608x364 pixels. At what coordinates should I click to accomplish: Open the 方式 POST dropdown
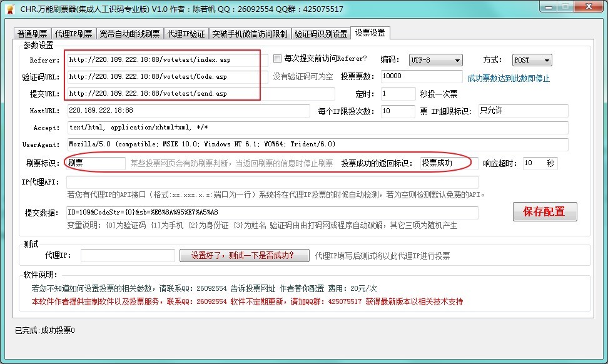532,60
